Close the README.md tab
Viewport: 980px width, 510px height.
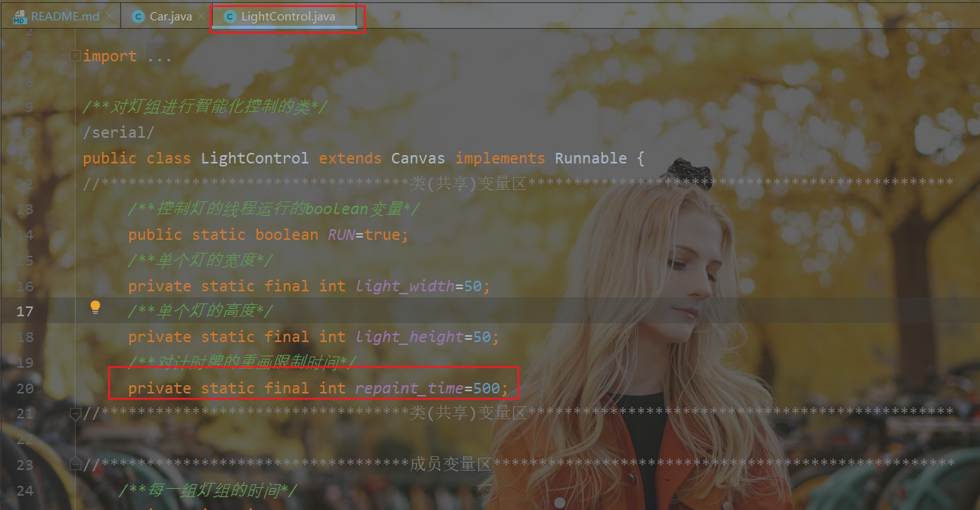(110, 16)
